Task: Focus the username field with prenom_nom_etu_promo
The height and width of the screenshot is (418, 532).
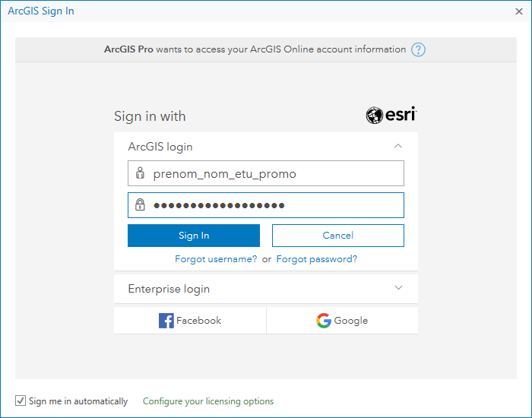Action: pos(266,173)
